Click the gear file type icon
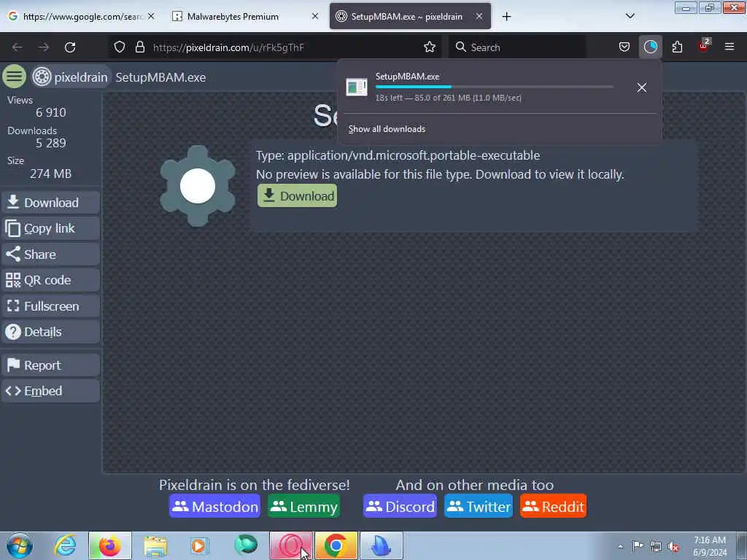Viewport: 747px width, 560px height. coord(197,186)
